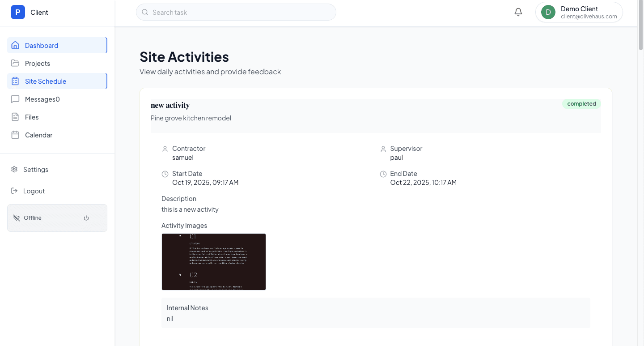
Task: Open Settings via the gear icon
Action: click(14, 169)
